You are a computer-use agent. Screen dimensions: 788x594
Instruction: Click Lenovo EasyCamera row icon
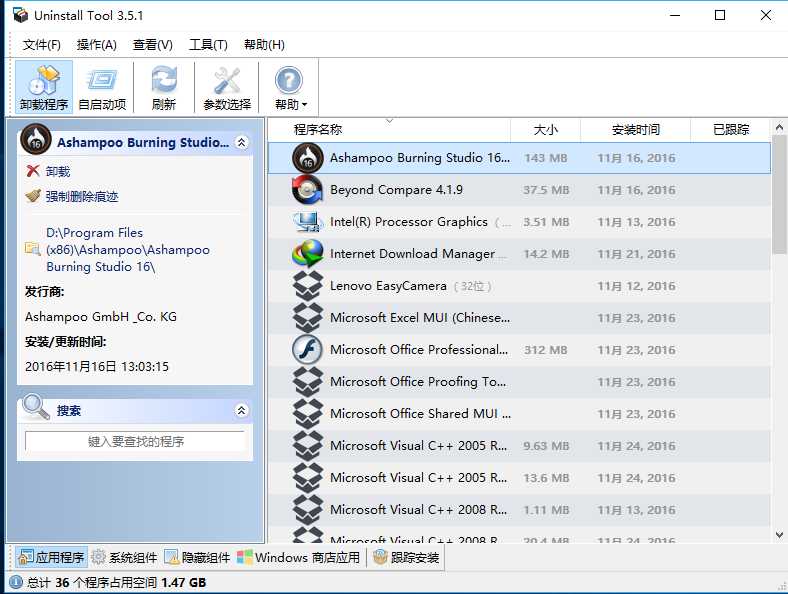click(308, 285)
